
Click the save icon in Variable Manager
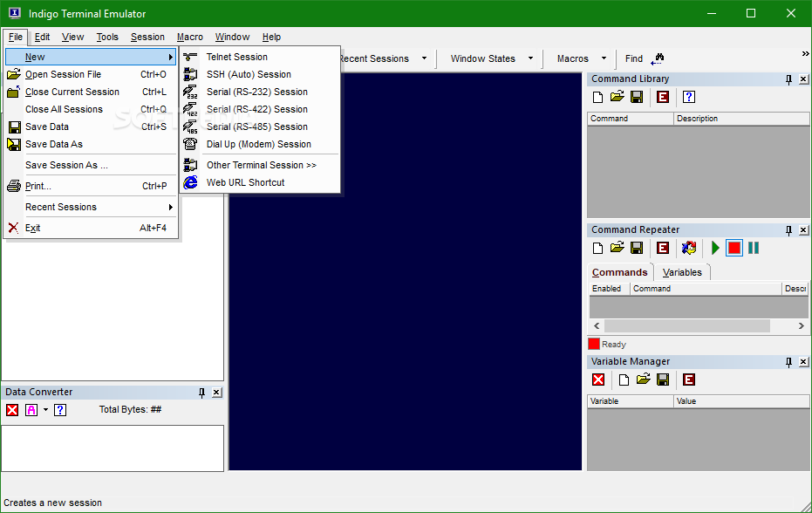[662, 380]
